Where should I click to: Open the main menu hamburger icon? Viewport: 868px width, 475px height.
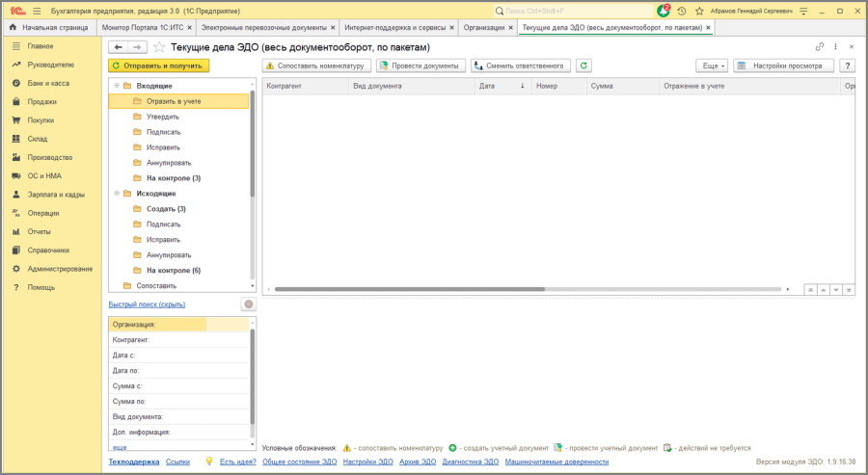tap(37, 11)
